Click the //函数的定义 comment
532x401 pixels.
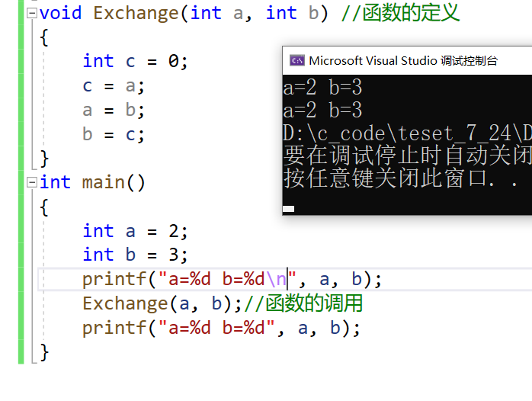tap(400, 13)
